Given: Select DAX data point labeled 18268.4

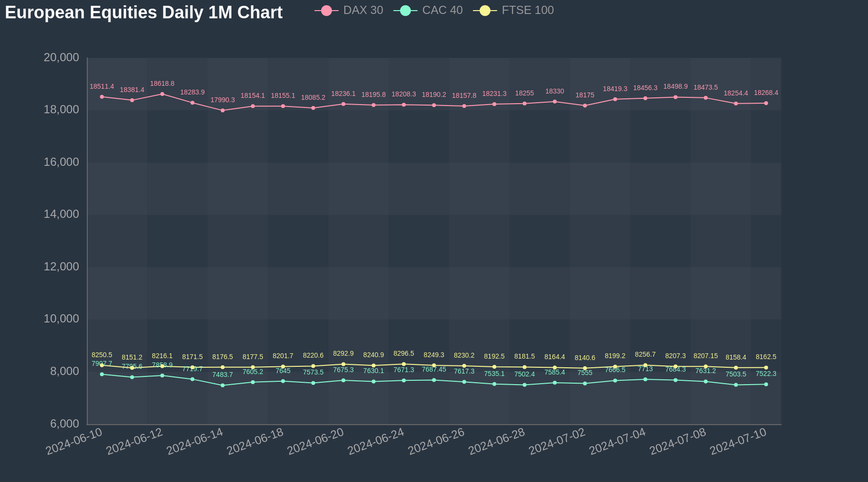Looking at the screenshot, I should point(766,103).
